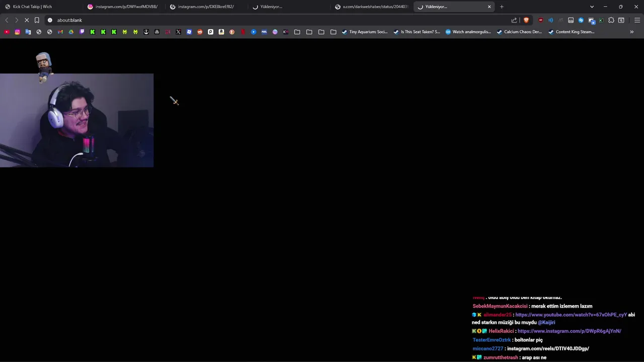Open the Instagram bookmark icon
Image resolution: width=644 pixels, height=362 pixels.
click(x=17, y=32)
